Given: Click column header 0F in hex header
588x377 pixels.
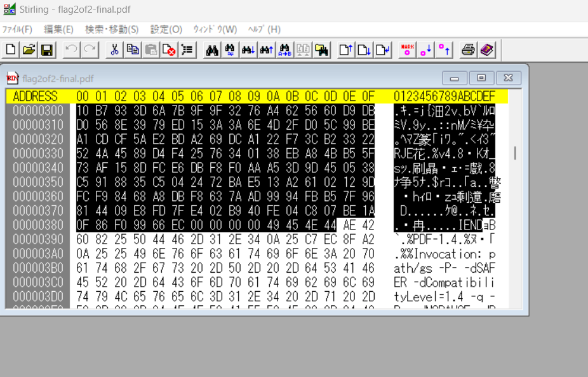Looking at the screenshot, I should [x=368, y=96].
